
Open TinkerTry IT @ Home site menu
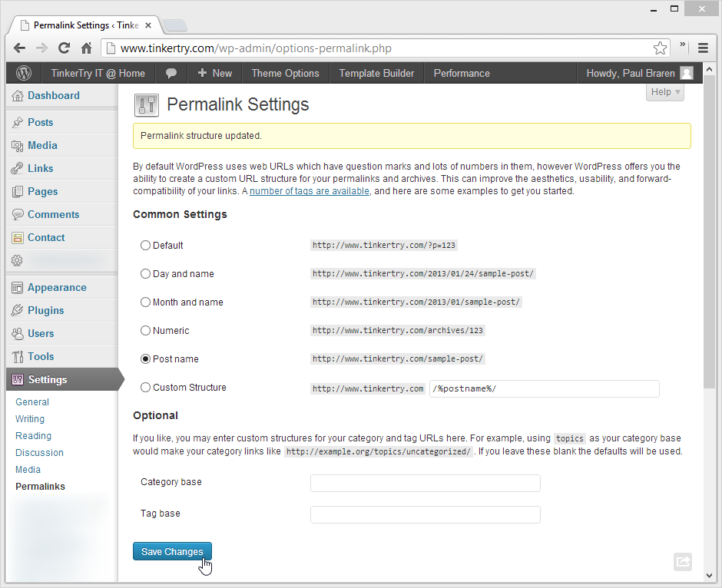click(x=98, y=73)
